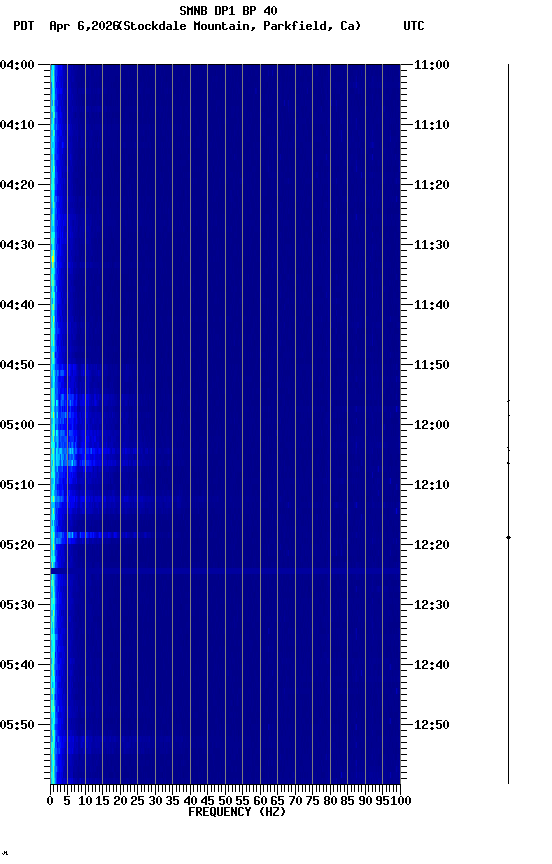The image size is (552, 864).
Task: Click the '70' frequency axis tick label
Action: 295,801
